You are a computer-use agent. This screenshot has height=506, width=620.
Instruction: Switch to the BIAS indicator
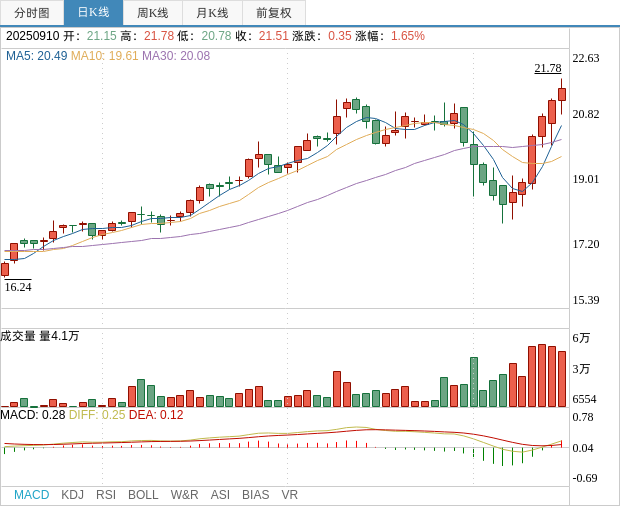click(x=255, y=495)
